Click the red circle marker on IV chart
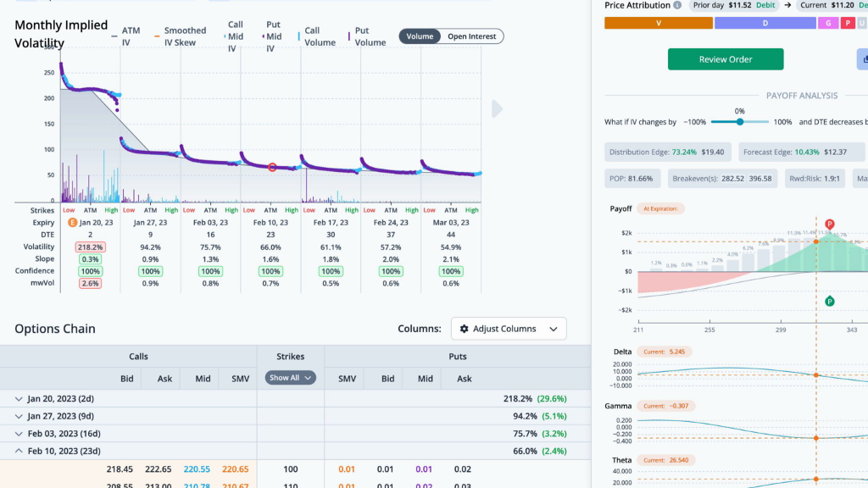This screenshot has height=488, width=868. coord(272,168)
